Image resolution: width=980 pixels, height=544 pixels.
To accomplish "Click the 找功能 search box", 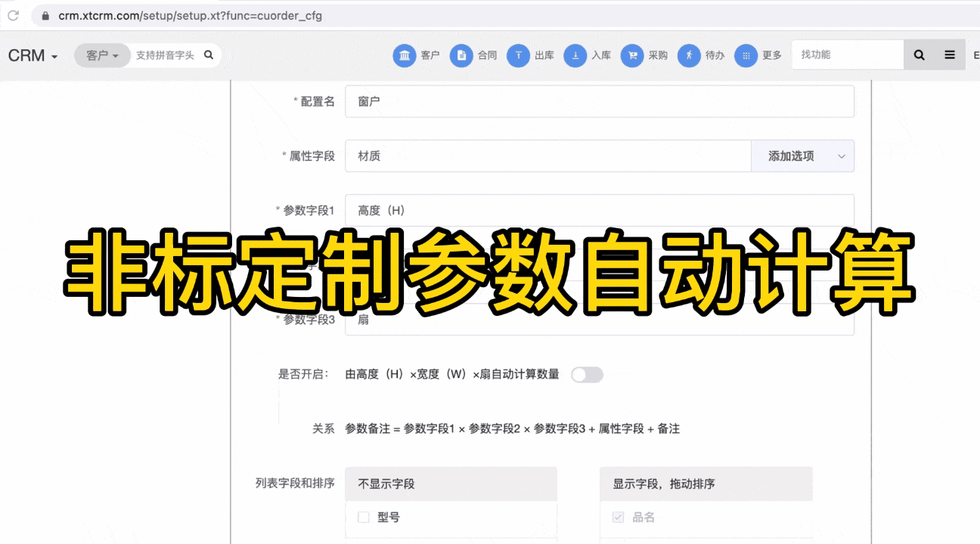I will [847, 55].
